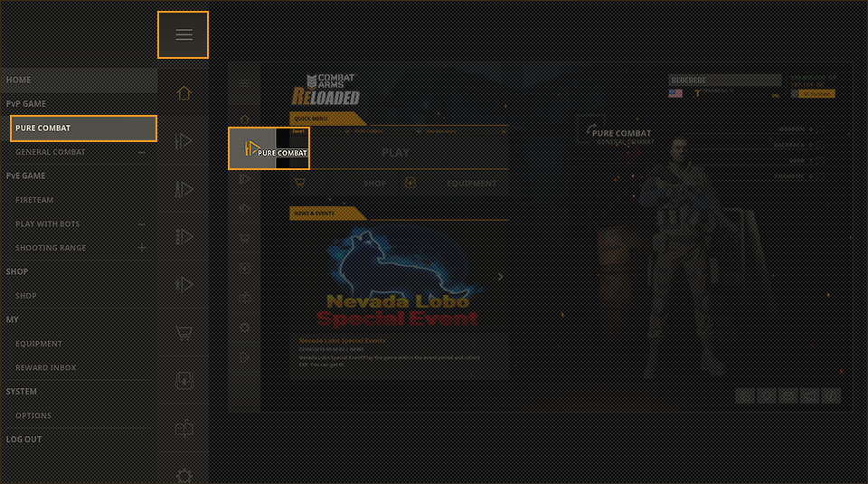Click the PURE COMBAT label beside the character

coord(621,133)
